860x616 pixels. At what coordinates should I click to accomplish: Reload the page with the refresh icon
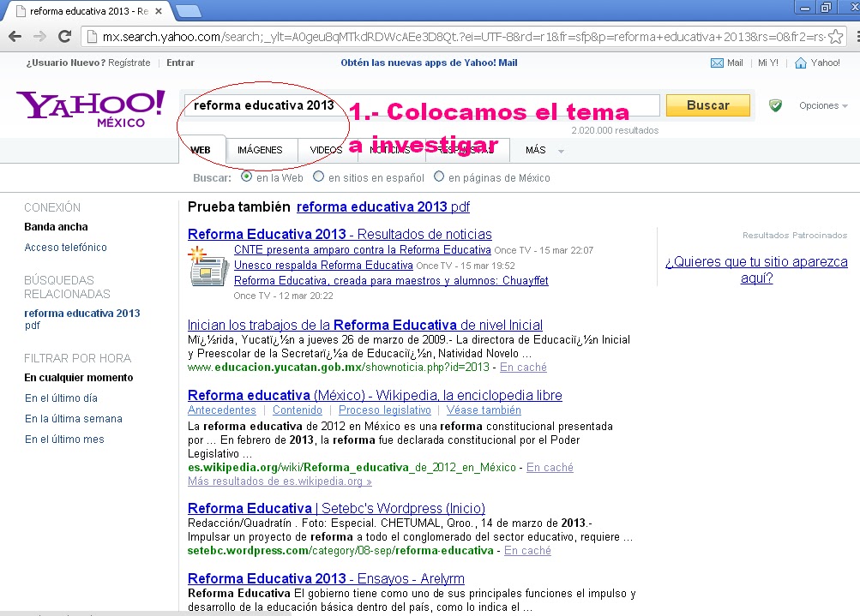click(x=64, y=37)
